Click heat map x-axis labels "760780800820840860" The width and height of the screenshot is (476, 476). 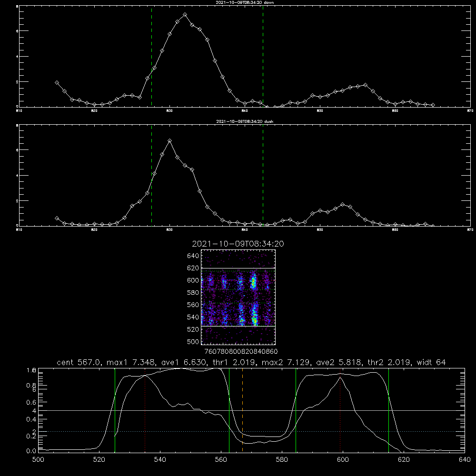(x=241, y=351)
